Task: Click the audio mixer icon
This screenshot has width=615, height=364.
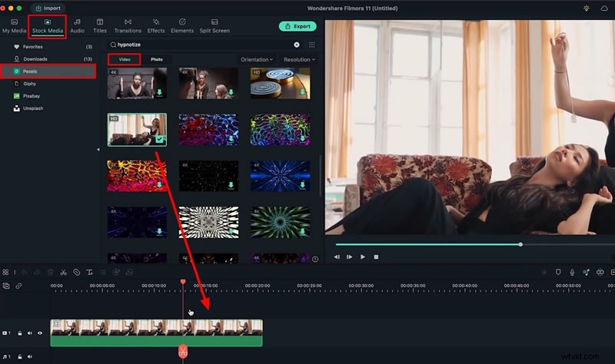Action: pyautogui.click(x=586, y=273)
